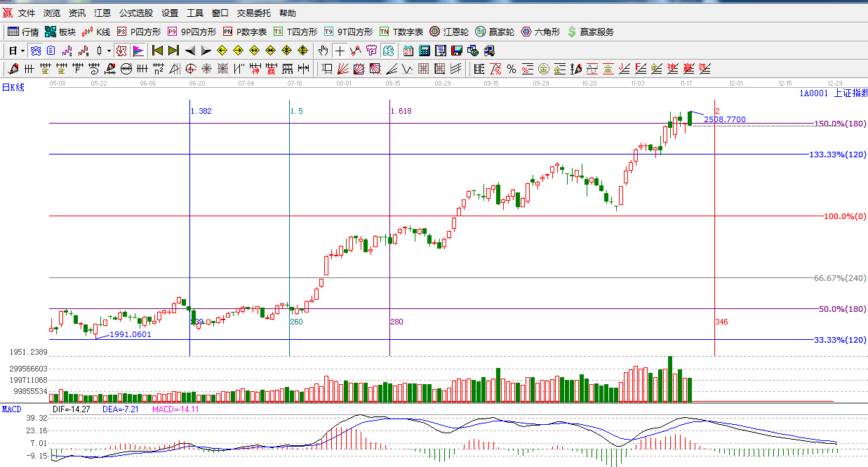Expand the candlestick style dropdown arrow
This screenshot has width=868, height=467.
109,51
